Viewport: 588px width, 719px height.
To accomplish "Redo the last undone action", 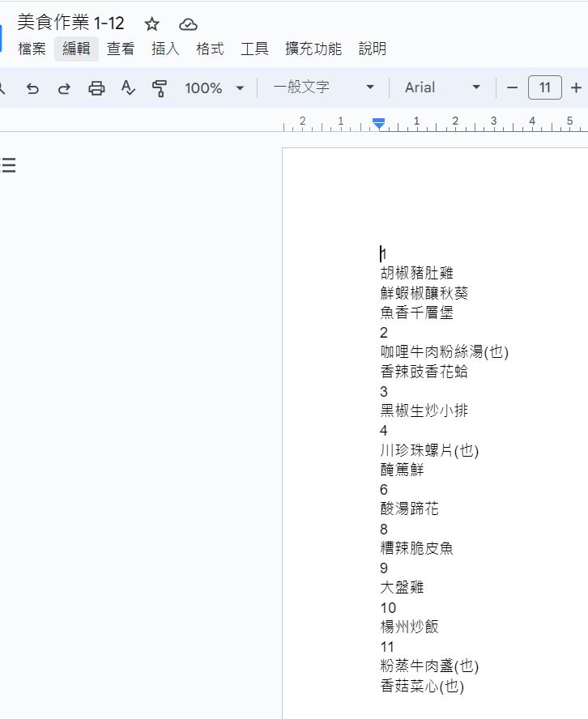I will tap(64, 88).
